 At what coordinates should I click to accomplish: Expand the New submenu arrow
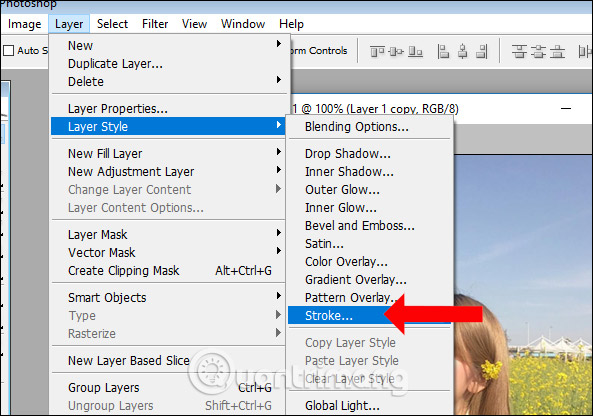coord(279,44)
